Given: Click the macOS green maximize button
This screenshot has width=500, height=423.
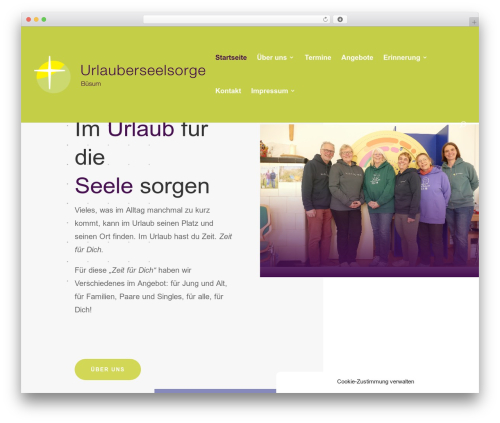Looking at the screenshot, I should point(44,20).
